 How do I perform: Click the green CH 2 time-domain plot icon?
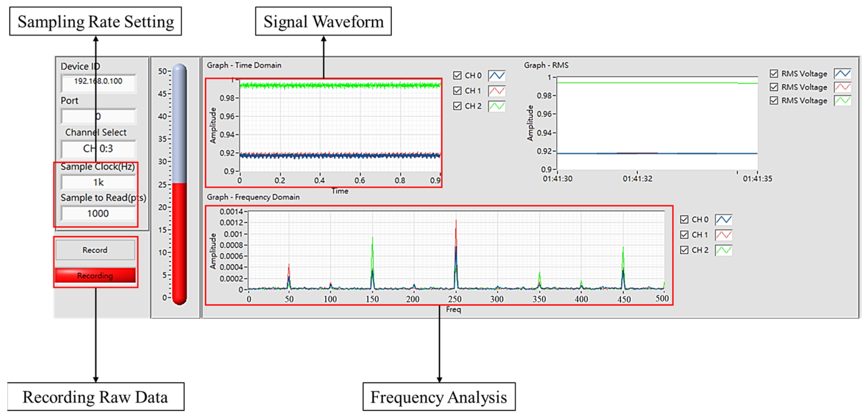pyautogui.click(x=497, y=106)
